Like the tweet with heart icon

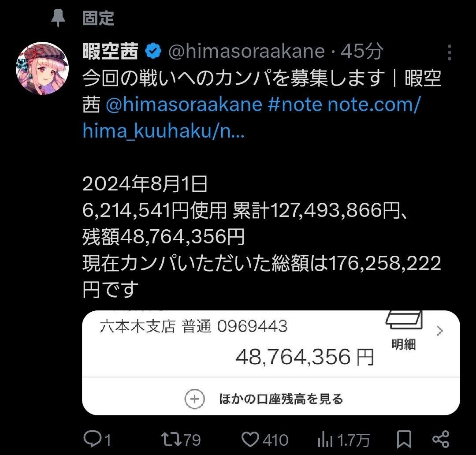click(250, 439)
